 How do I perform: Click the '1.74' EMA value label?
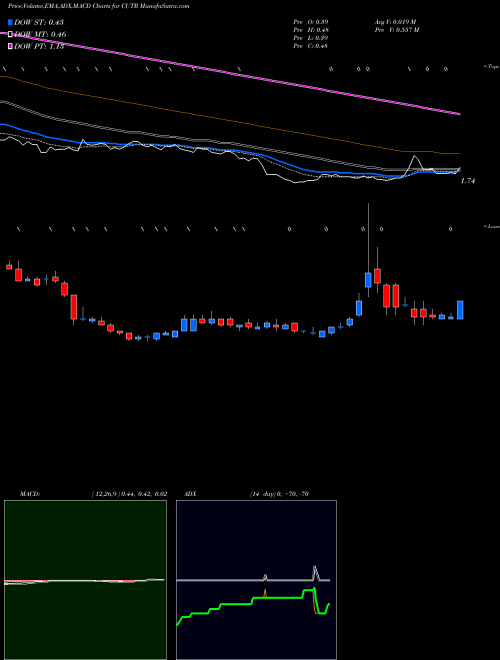click(x=468, y=181)
